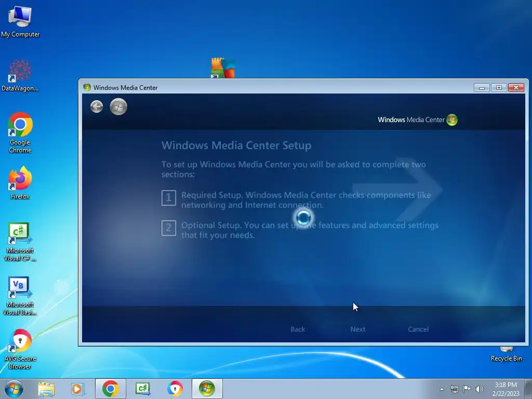Close the Windows Media Center window

(x=516, y=87)
